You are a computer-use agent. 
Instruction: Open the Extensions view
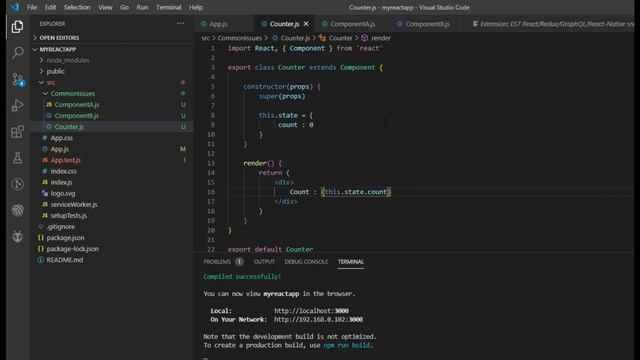pyautogui.click(x=17, y=131)
